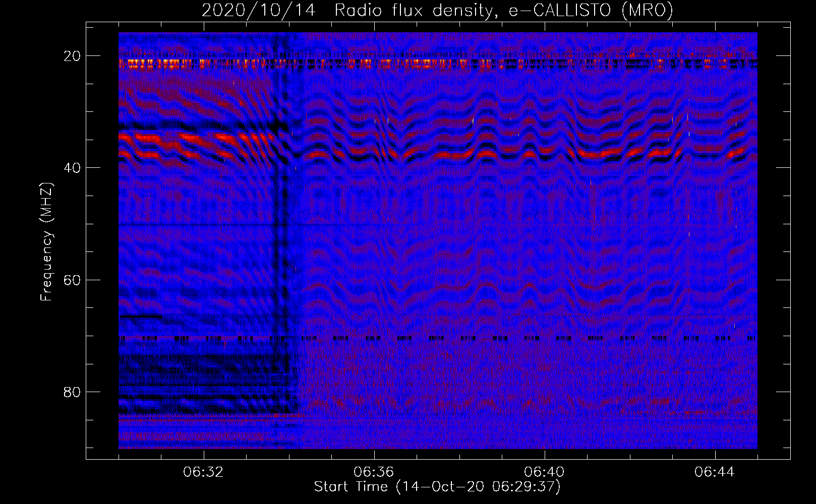
Task: Click the 40 MHz frequency tick label
Action: pyautogui.click(x=73, y=168)
